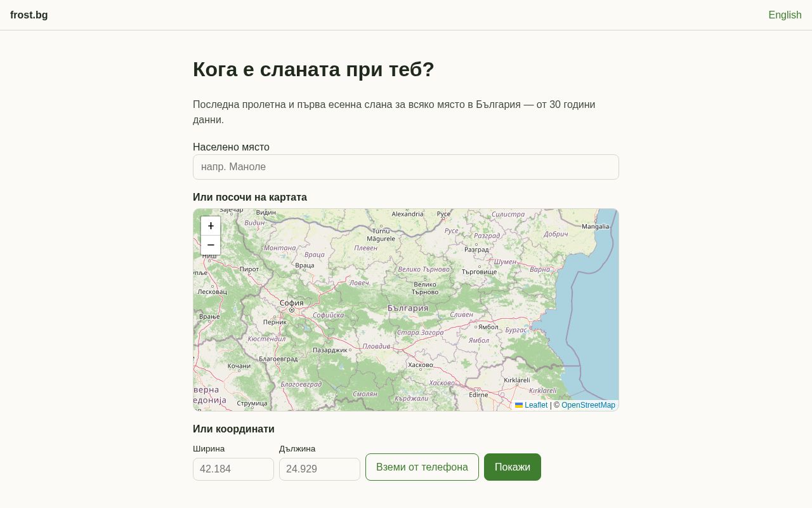Open the OpenStreetMap attribution link
The height and width of the screenshot is (508, 812).
click(588, 405)
